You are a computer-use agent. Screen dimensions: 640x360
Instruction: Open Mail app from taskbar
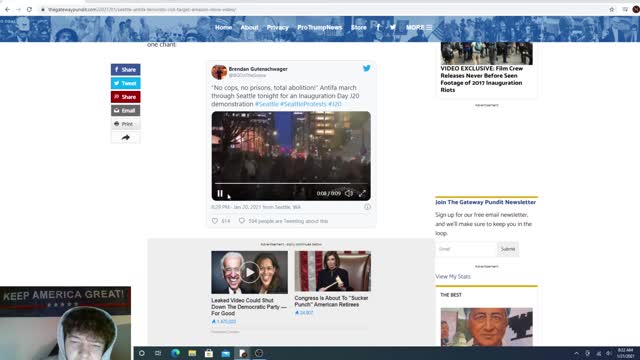click(x=226, y=353)
